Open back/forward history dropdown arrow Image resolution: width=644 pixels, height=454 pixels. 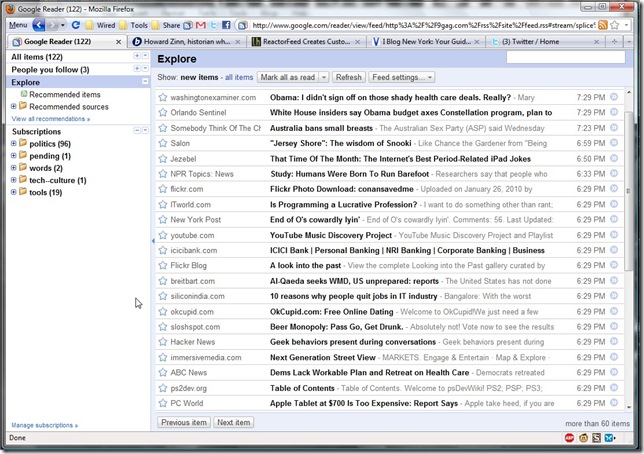(63, 25)
